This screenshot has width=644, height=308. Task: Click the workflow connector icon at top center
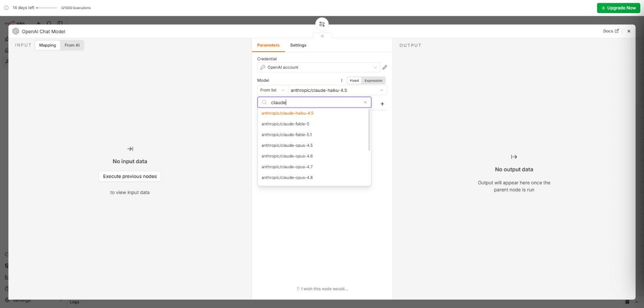322,24
